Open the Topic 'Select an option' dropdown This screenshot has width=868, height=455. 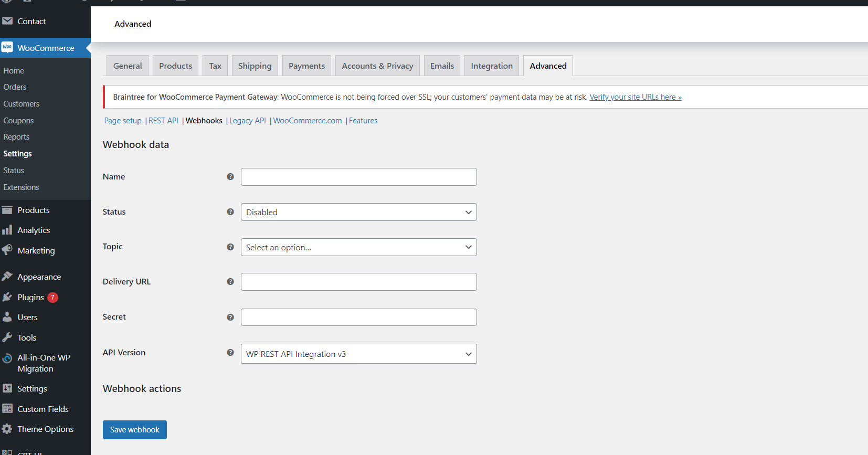[x=359, y=247]
